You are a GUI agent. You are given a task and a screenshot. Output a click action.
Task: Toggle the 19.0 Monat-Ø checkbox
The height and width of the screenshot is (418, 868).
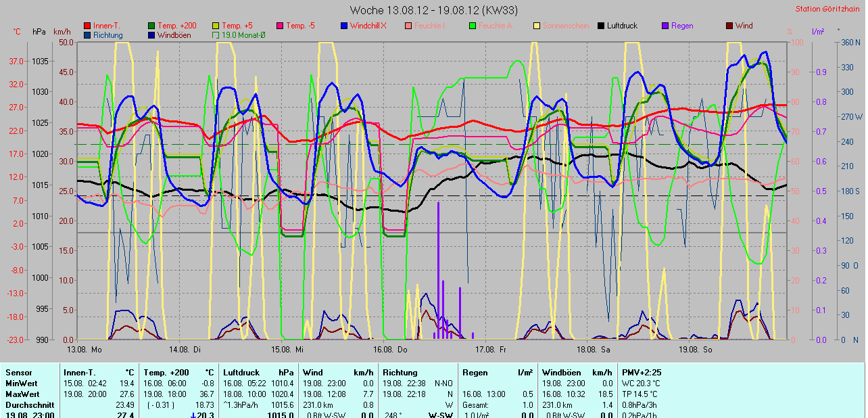pyautogui.click(x=216, y=35)
